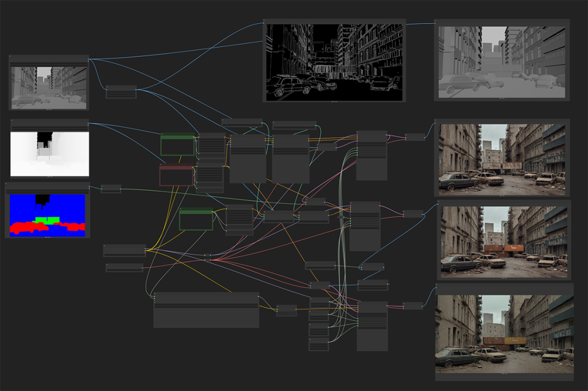Select the top-right gray clay render preview

pyautogui.click(x=501, y=61)
